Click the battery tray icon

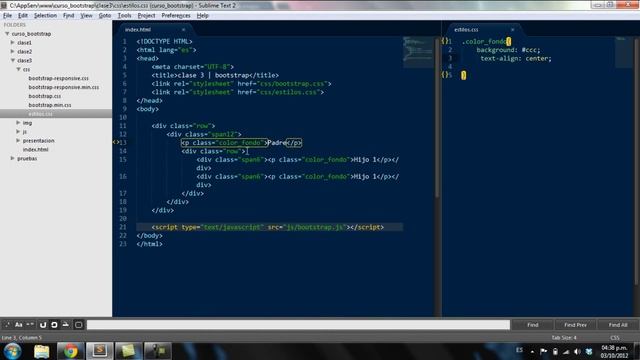tap(555, 351)
